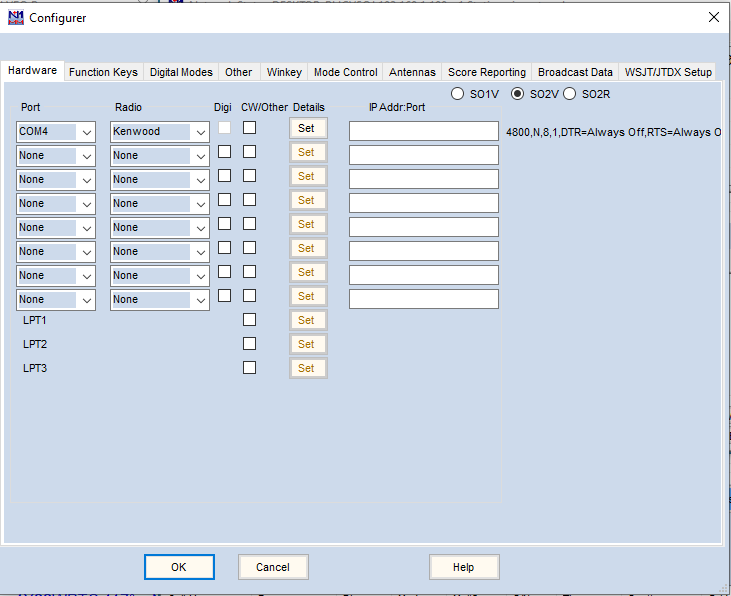Select the Broadcast Data tab
The image size is (731, 596).
(x=575, y=72)
